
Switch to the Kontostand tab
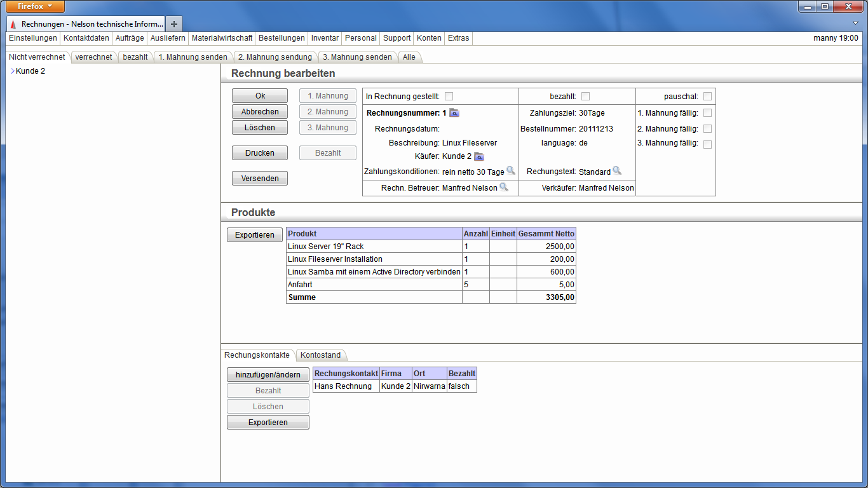click(x=321, y=355)
